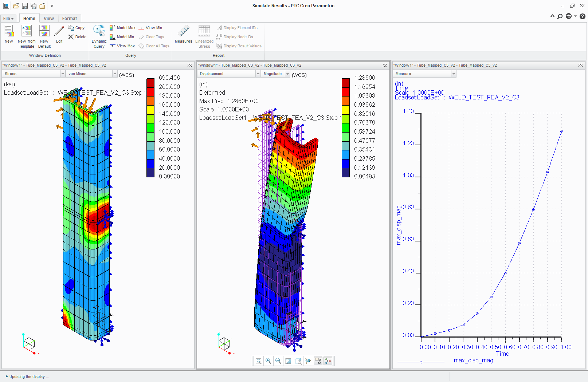The height and width of the screenshot is (382, 588).
Task: Open the Measures dialog
Action: coord(184,34)
